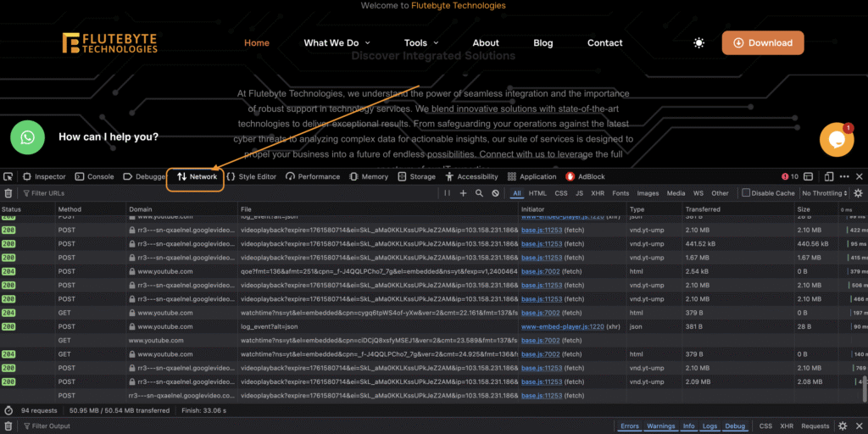The image size is (868, 434).
Task: Open the No Throttling dropdown
Action: tap(826, 193)
